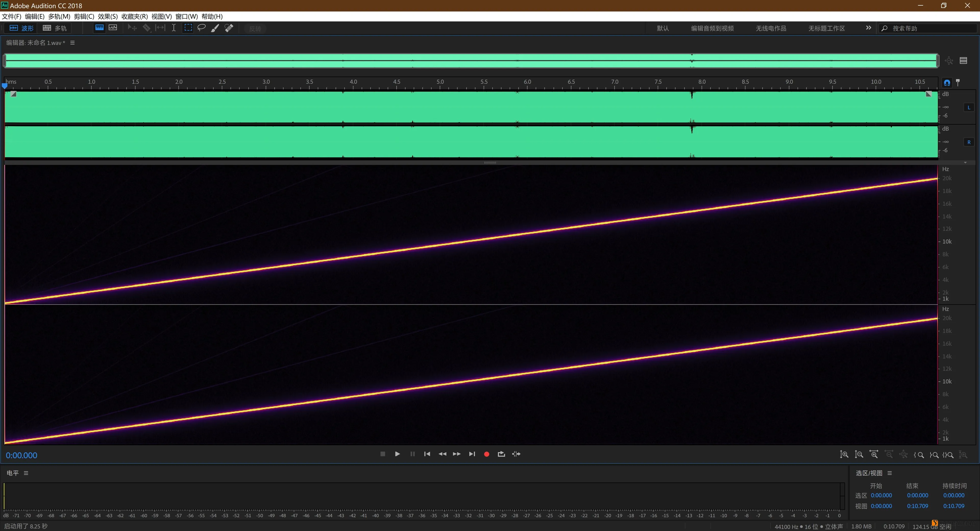Image resolution: width=980 pixels, height=531 pixels.
Task: Open the 窗口(W) menu
Action: coord(186,16)
